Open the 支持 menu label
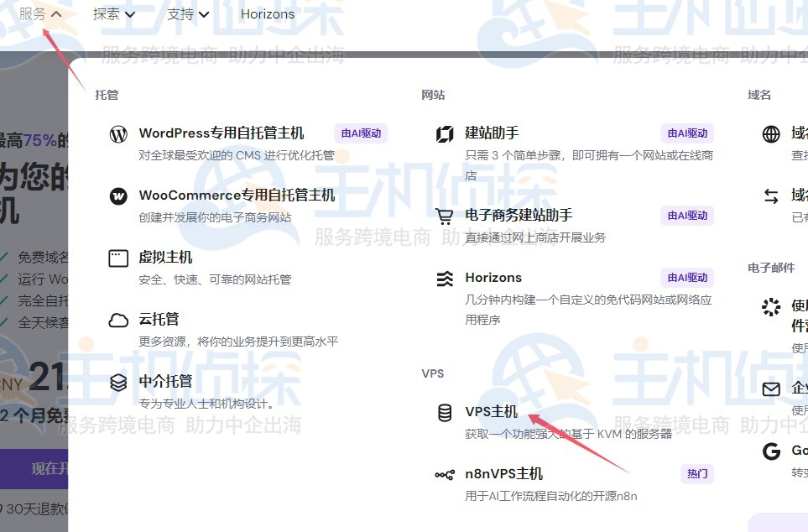This screenshot has height=532, width=808. point(180,14)
